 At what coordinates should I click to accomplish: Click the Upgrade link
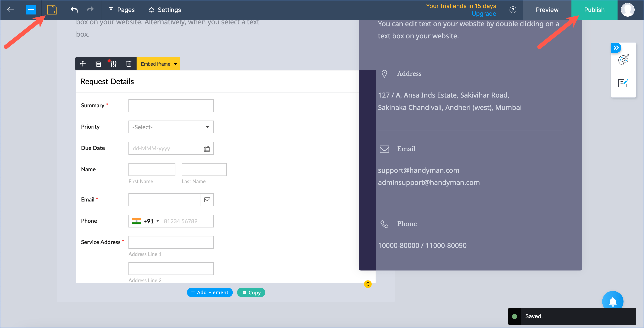484,14
